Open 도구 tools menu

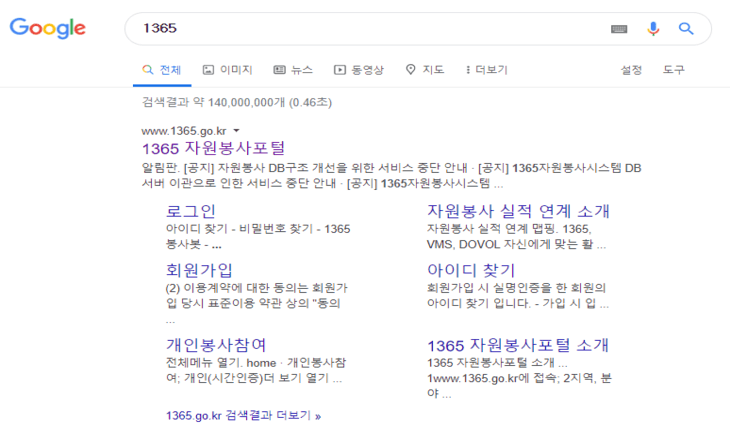674,70
